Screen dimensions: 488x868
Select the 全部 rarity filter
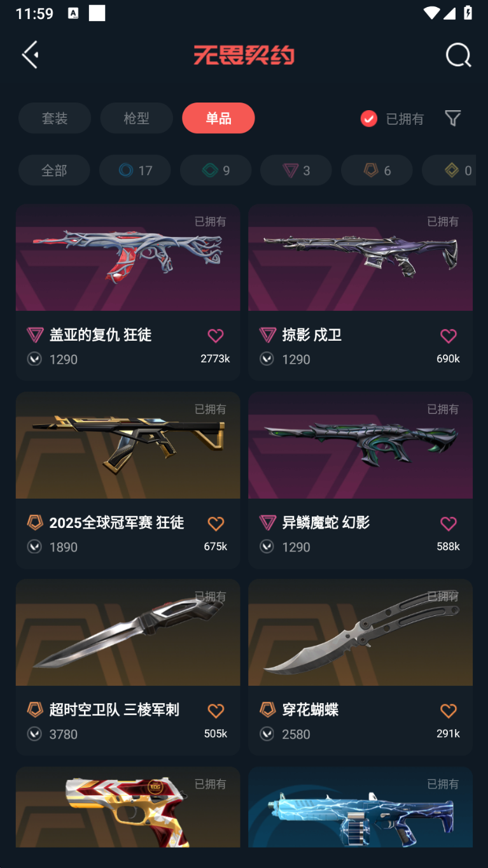[54, 171]
